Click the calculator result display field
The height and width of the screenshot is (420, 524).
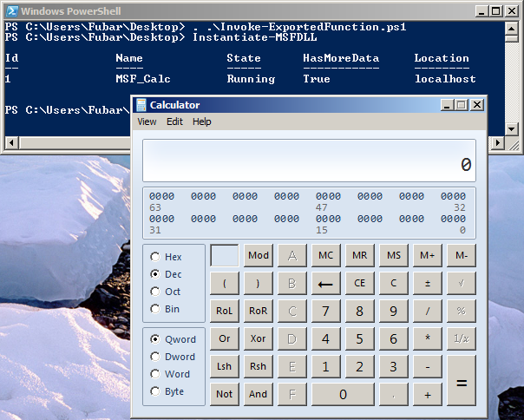pos(309,161)
